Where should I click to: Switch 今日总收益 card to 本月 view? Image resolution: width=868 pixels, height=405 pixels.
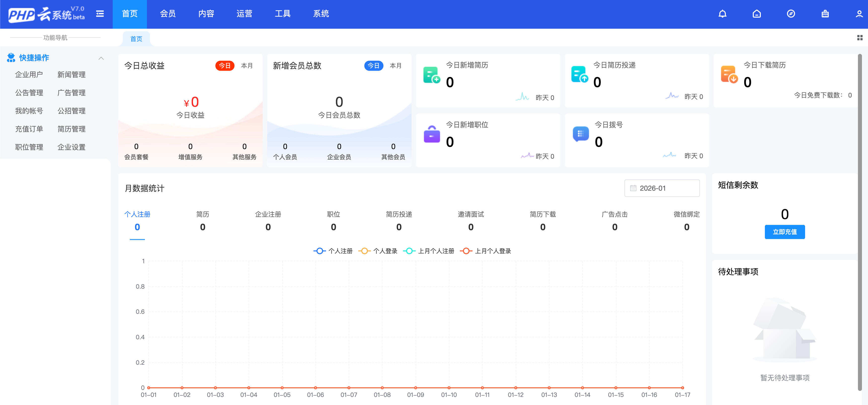246,66
